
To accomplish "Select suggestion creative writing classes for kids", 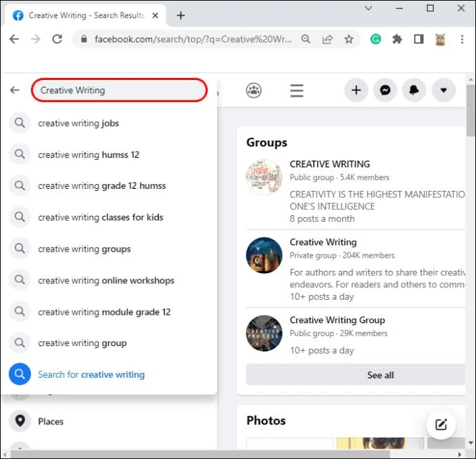I will click(x=109, y=217).
